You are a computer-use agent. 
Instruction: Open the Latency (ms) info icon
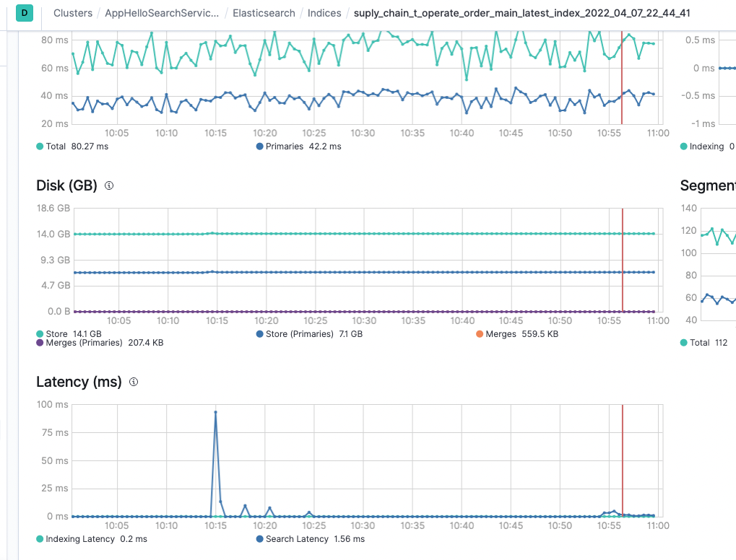point(133,382)
